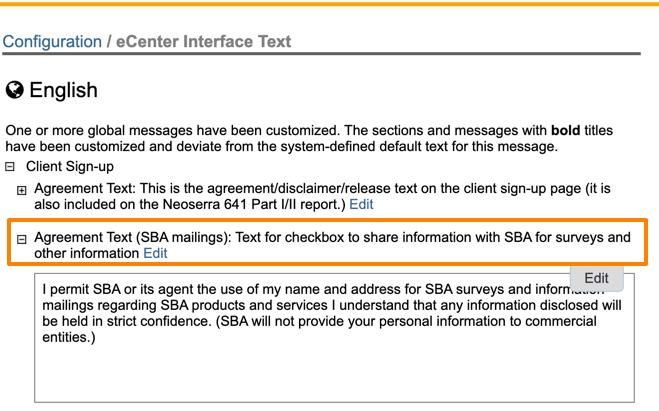Click Edit link for SBA mailings text
This screenshot has width=659, height=411.
coord(155,254)
